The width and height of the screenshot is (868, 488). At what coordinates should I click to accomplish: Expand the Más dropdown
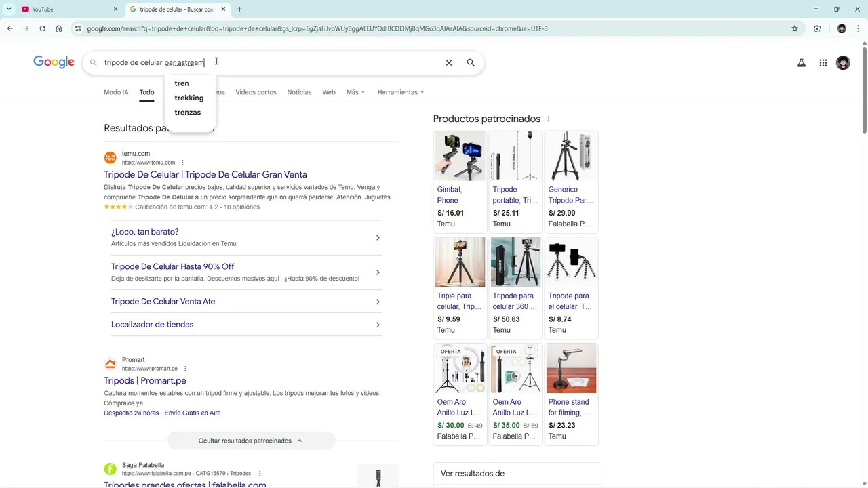click(355, 92)
